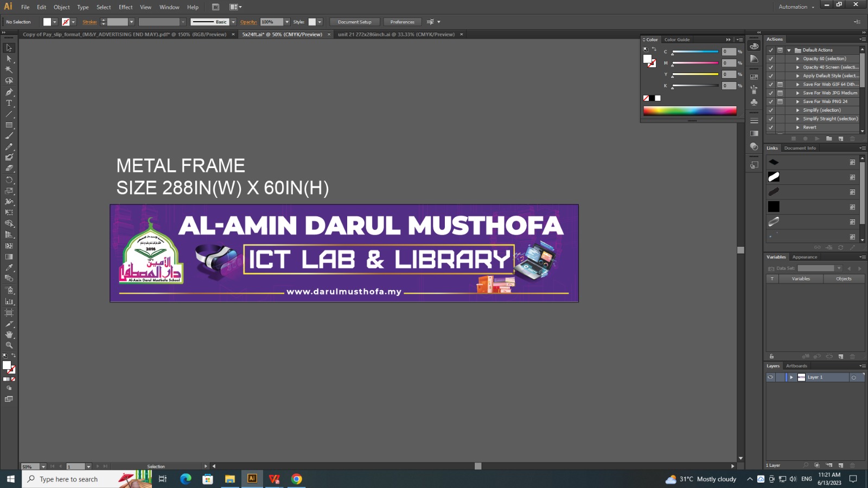Select the Zoom tool

coord(9,345)
